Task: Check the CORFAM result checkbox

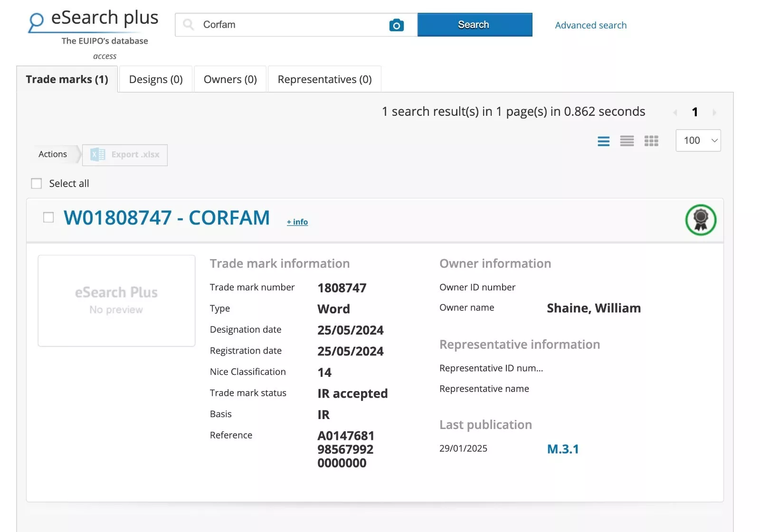Action: (x=48, y=217)
